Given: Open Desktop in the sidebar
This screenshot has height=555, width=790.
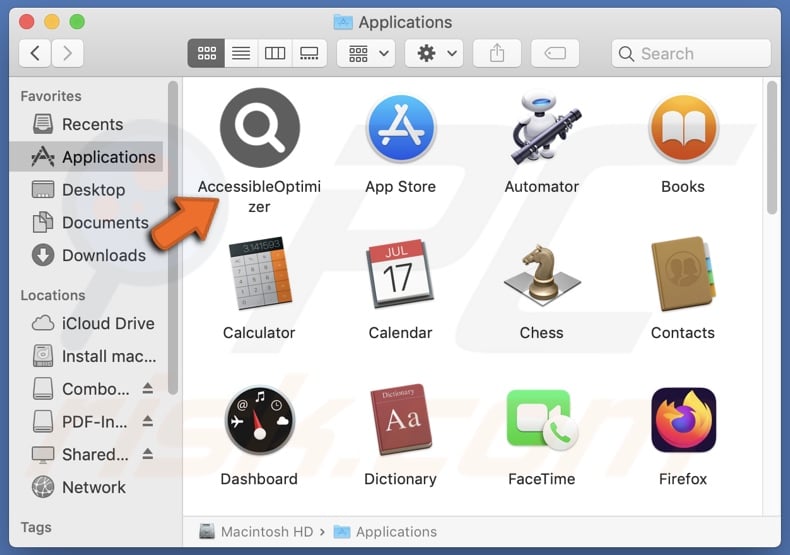Looking at the screenshot, I should coord(86,190).
